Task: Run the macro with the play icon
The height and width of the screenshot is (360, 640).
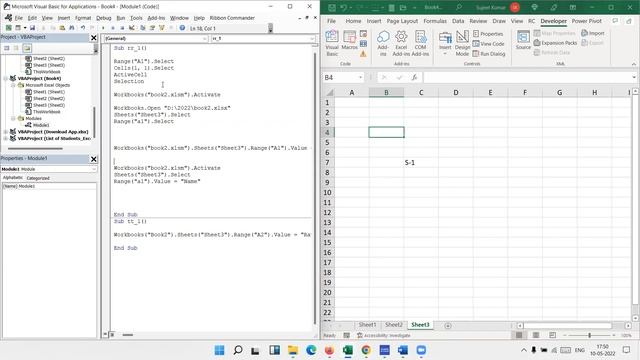Action: [103, 28]
